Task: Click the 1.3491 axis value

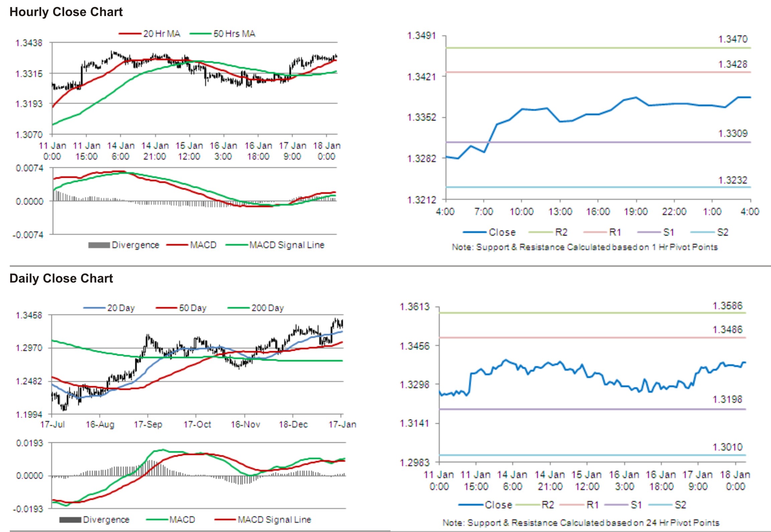Action: click(422, 35)
